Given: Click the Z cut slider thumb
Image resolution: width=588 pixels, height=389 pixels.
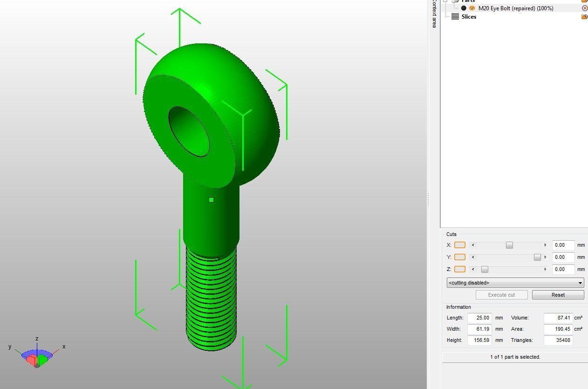Looking at the screenshot, I should coord(485,269).
